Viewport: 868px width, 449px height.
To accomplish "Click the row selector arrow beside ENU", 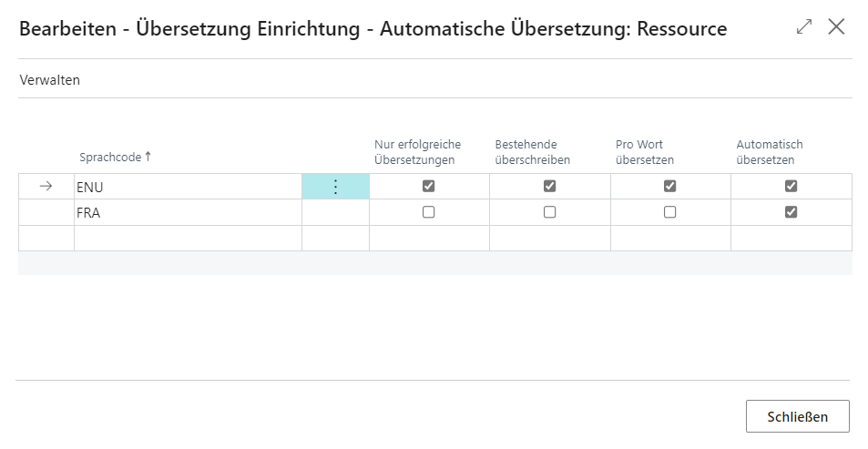I will [x=46, y=187].
